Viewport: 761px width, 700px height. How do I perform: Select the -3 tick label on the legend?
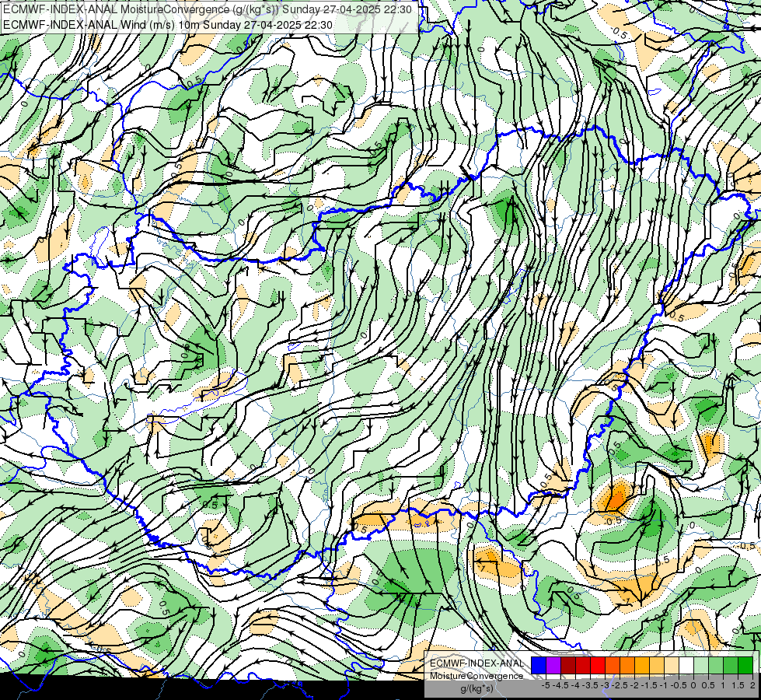[606, 685]
